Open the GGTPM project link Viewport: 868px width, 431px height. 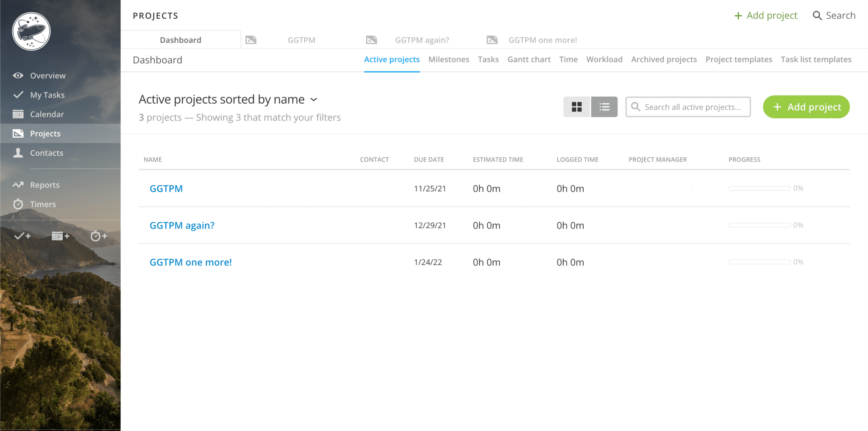pyautogui.click(x=166, y=189)
